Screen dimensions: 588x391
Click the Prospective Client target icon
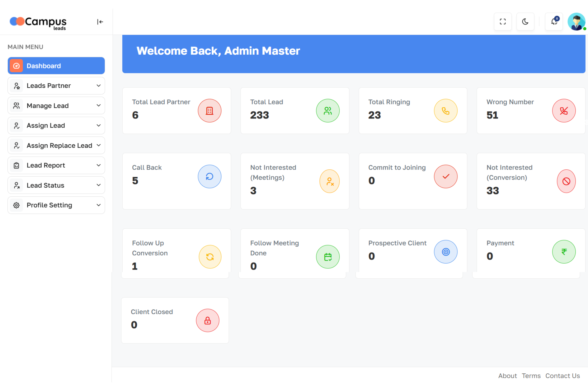point(445,252)
